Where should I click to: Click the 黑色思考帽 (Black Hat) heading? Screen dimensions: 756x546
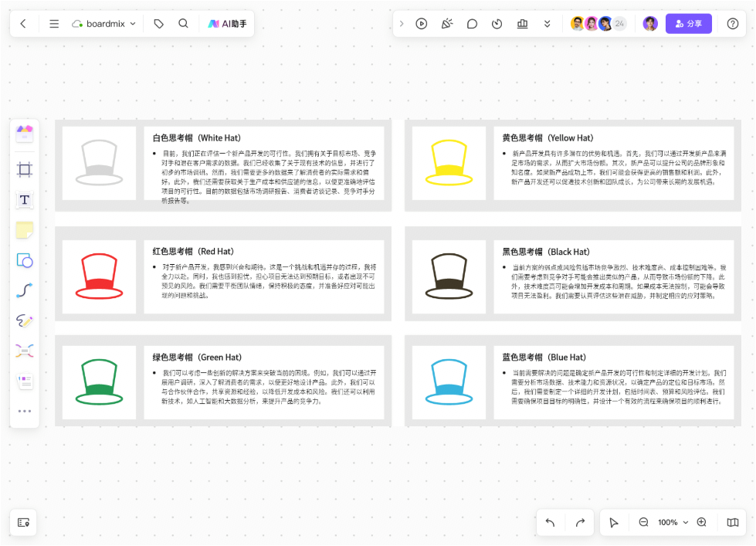(546, 252)
